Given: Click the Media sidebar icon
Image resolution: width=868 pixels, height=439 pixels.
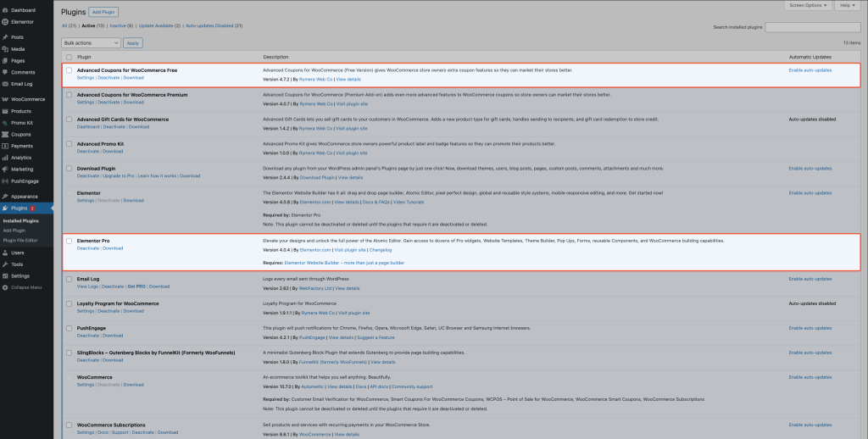Looking at the screenshot, I should coord(5,49).
